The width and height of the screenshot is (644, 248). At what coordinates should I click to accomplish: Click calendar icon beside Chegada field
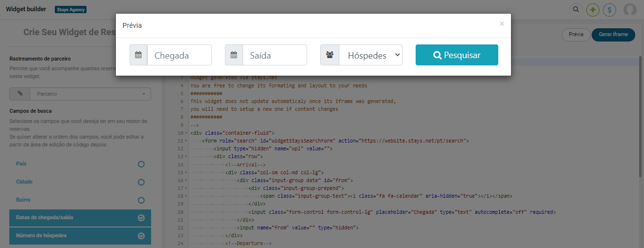coord(138,55)
